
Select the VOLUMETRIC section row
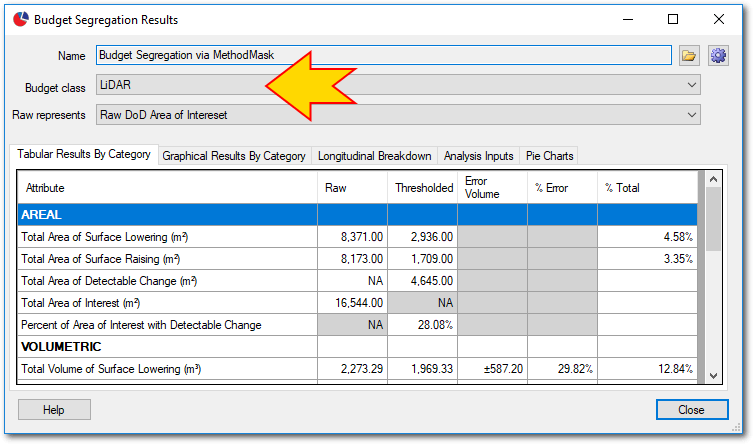click(357, 347)
